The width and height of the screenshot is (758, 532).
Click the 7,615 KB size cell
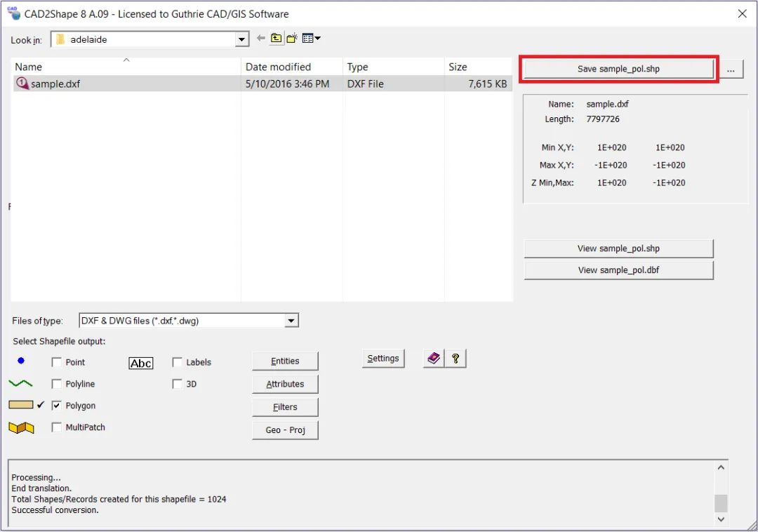[487, 84]
